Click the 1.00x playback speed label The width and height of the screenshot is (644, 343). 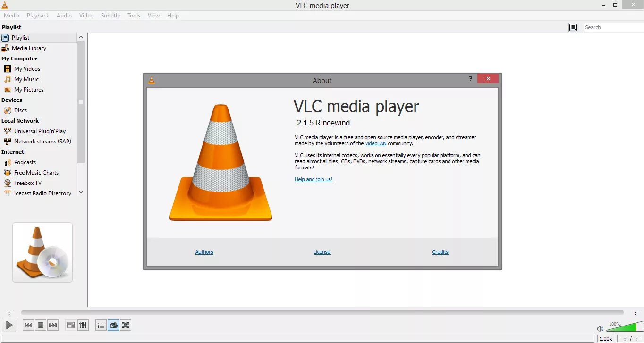606,339
